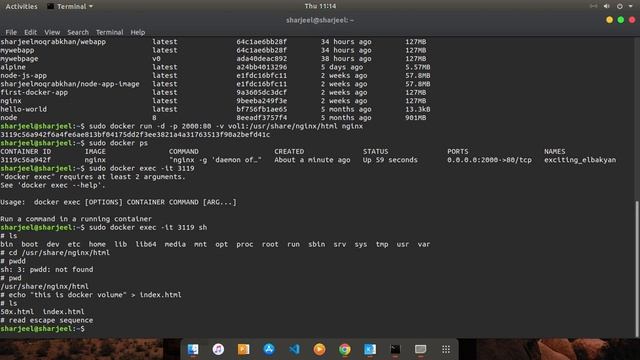This screenshot has width=640, height=360.
Task: Close the terminal with red button
Action: (632, 20)
